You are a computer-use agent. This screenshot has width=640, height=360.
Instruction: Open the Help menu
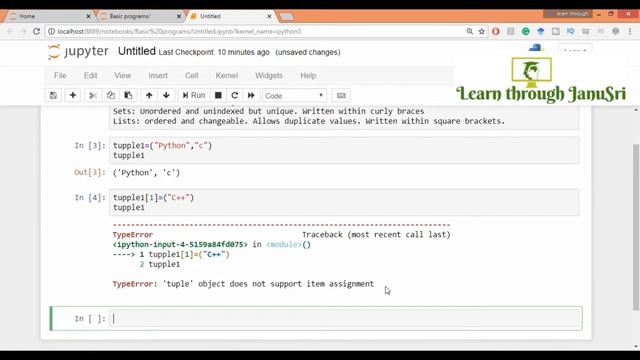(308, 76)
